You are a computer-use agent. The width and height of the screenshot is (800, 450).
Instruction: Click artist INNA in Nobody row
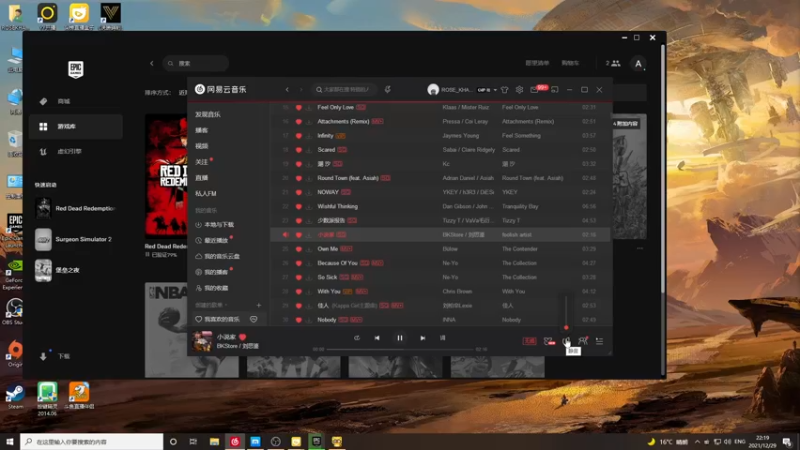pyautogui.click(x=448, y=320)
